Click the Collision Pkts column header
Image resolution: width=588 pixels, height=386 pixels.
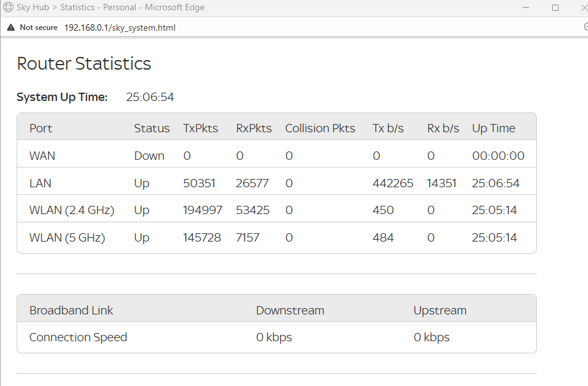click(x=320, y=128)
